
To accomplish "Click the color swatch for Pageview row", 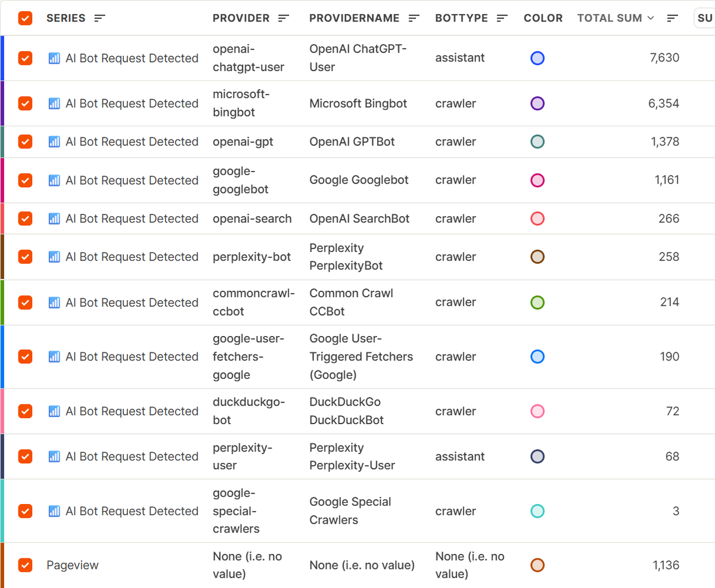I will coord(537,565).
